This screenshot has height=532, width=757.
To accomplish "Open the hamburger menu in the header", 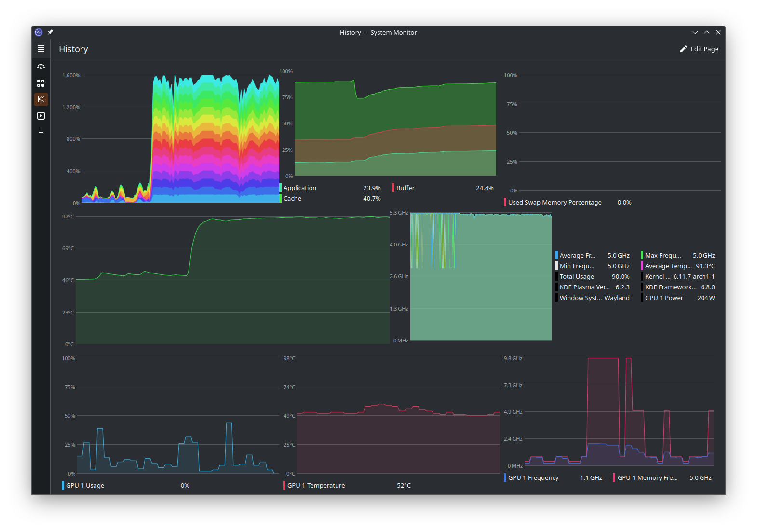I will (x=41, y=49).
